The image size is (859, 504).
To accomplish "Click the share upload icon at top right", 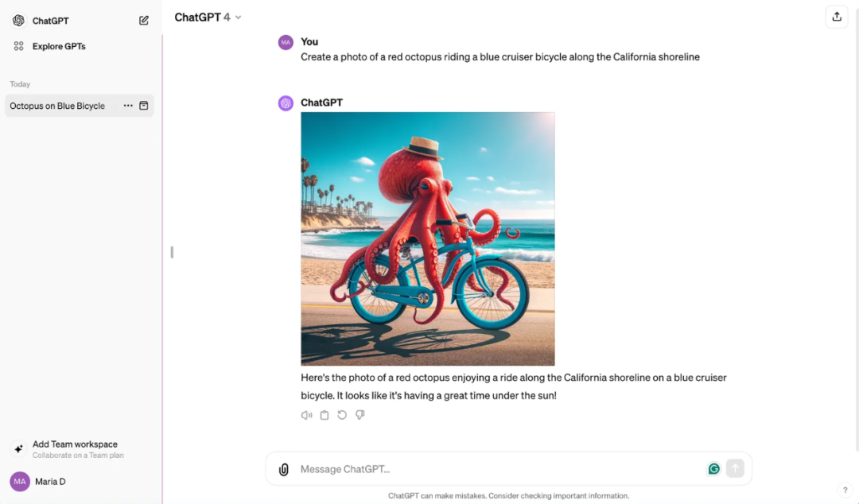I will click(837, 17).
